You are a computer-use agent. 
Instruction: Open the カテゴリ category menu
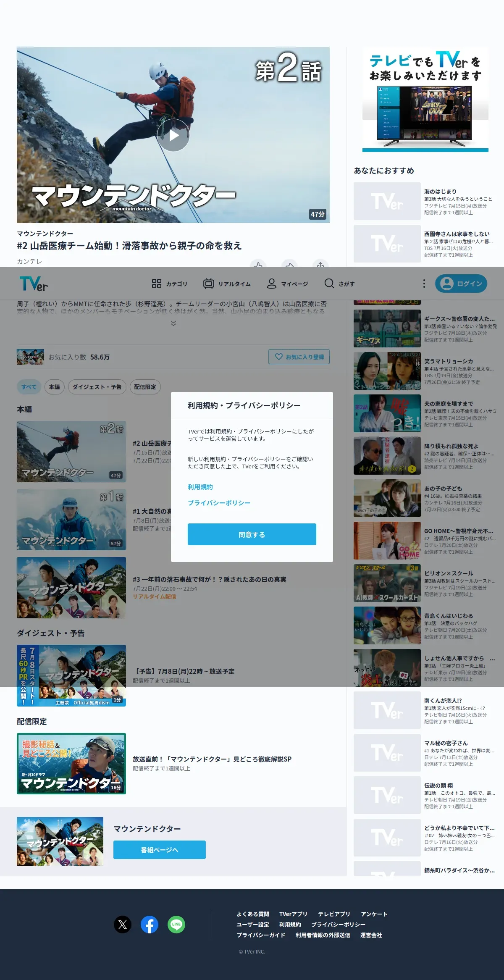tap(169, 284)
